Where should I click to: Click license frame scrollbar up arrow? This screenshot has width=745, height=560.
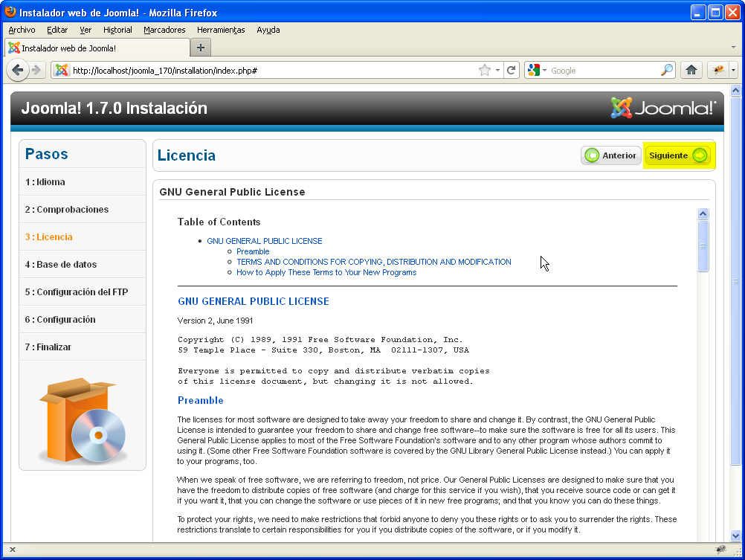click(x=703, y=214)
